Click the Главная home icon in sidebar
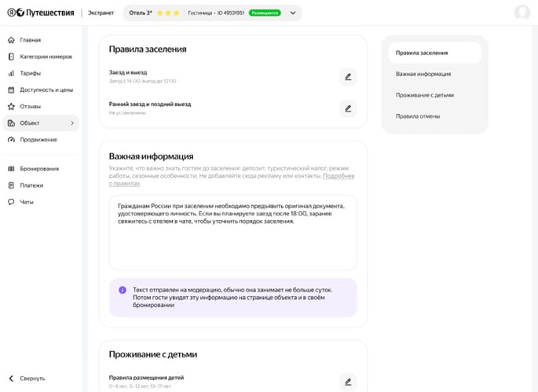This screenshot has height=392, width=538. point(11,40)
